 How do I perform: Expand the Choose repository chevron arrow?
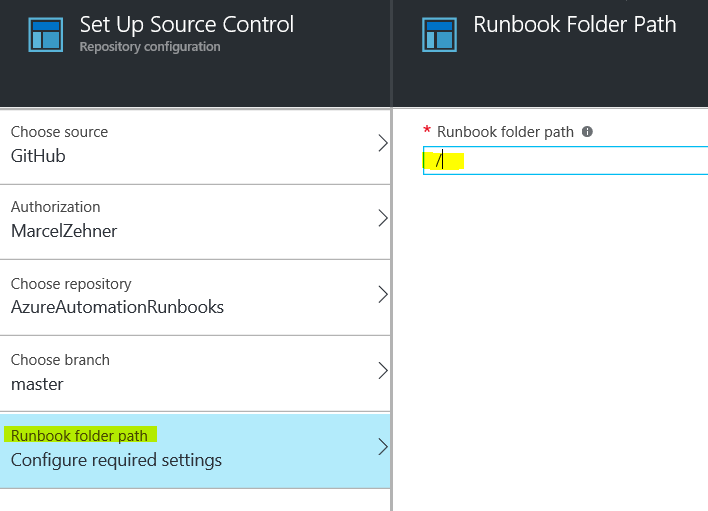click(x=382, y=295)
